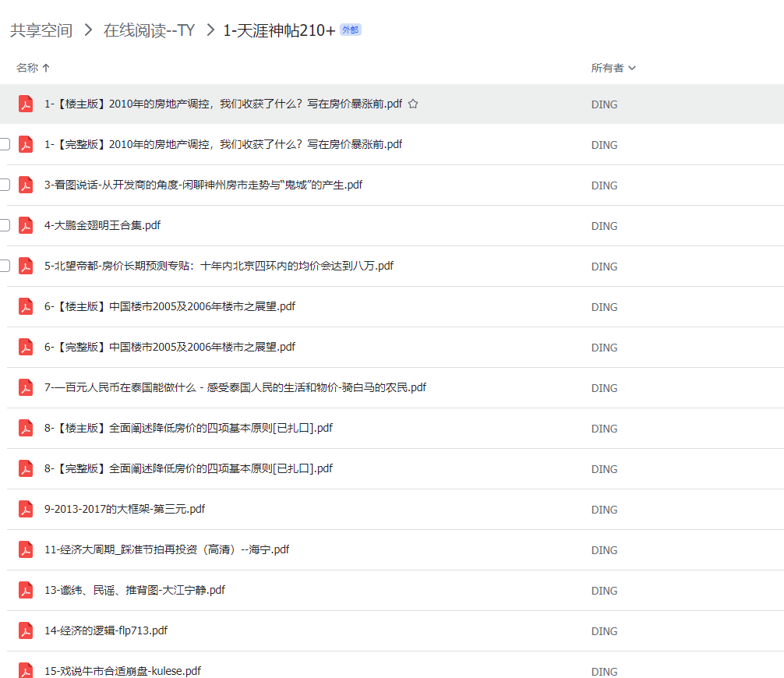Open 6-【楼主版】中国楼市2005及2006年楼市之展望.pdf

170,306
